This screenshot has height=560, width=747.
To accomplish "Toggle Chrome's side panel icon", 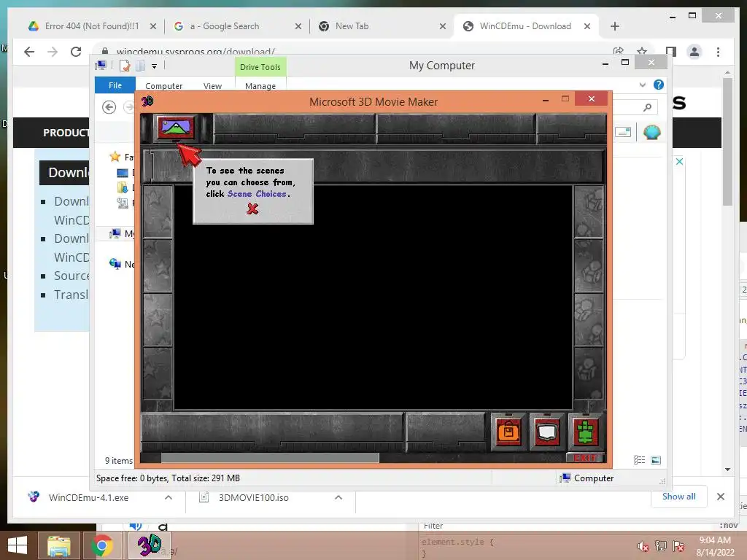I will pyautogui.click(x=671, y=52).
